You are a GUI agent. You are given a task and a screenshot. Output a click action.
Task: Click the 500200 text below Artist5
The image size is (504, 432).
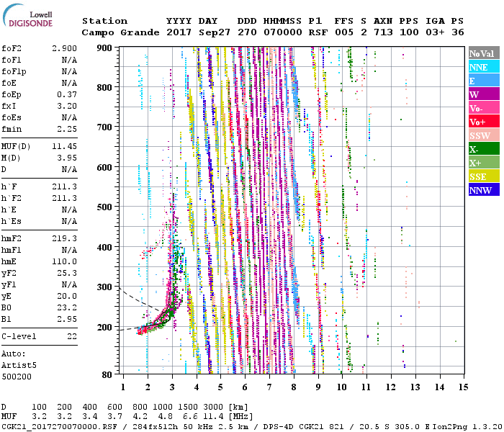coord(17,377)
